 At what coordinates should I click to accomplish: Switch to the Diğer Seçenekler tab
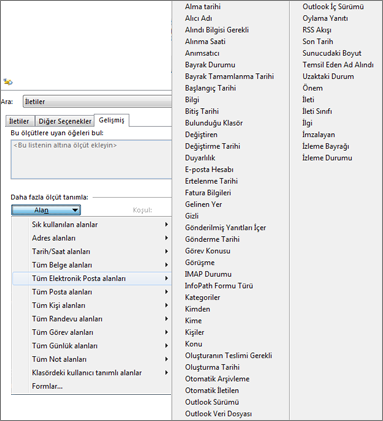point(65,121)
